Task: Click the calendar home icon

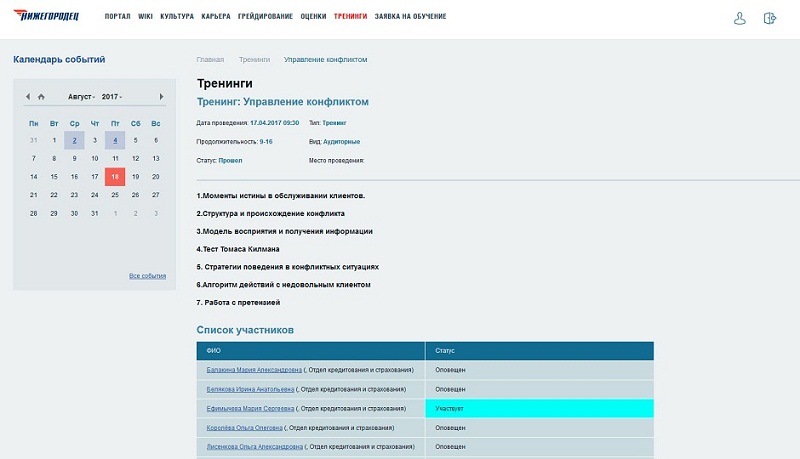Action: 41,97
